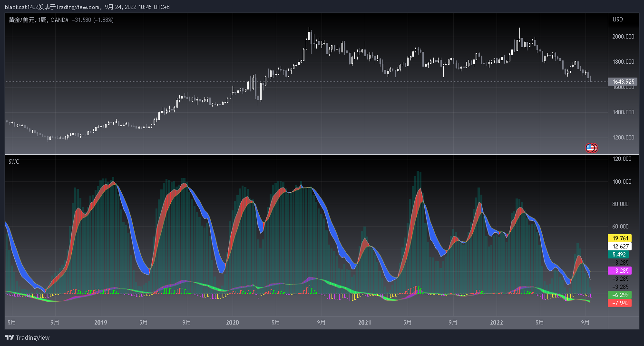This screenshot has height=346, width=644.
Task: Click the red -7.942 indicator value label
Action: click(x=620, y=303)
